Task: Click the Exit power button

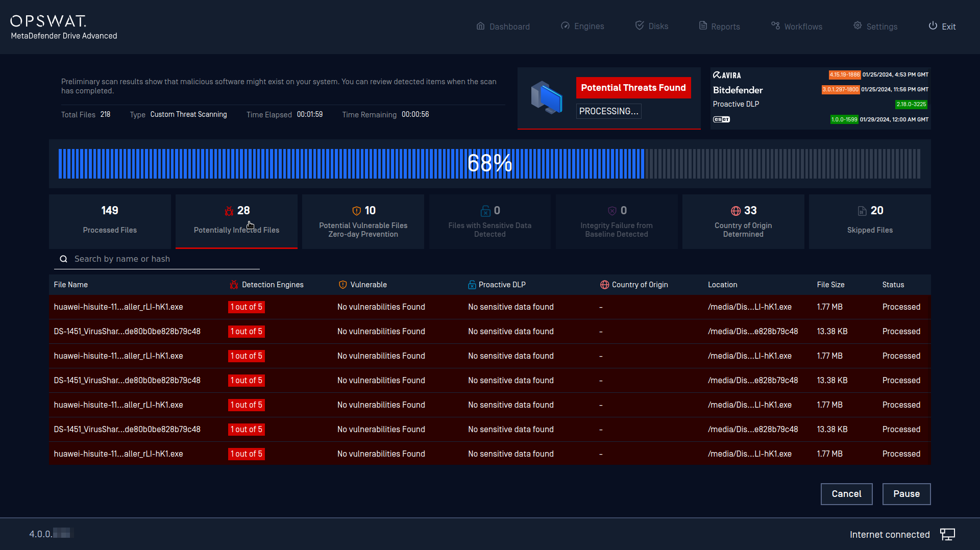Action: [942, 27]
